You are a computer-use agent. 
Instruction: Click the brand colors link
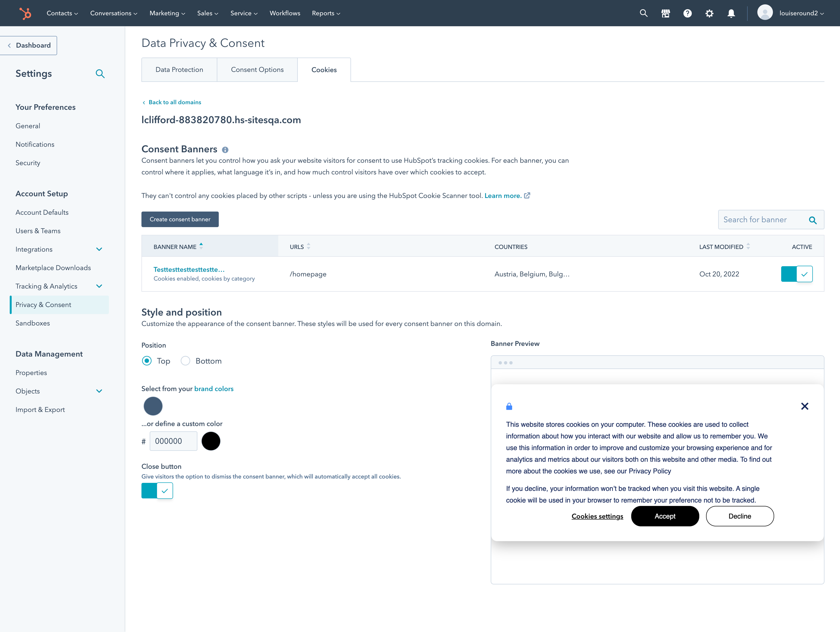click(x=214, y=389)
